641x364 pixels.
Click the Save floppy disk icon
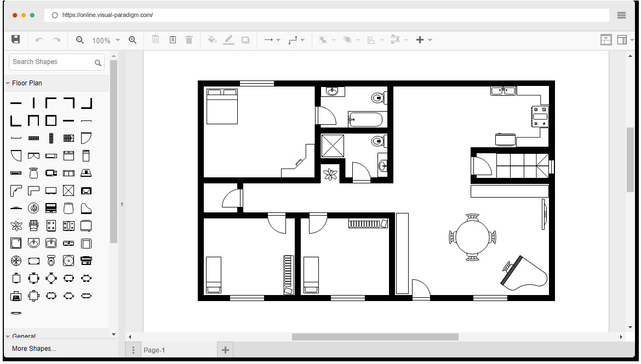[x=16, y=39]
